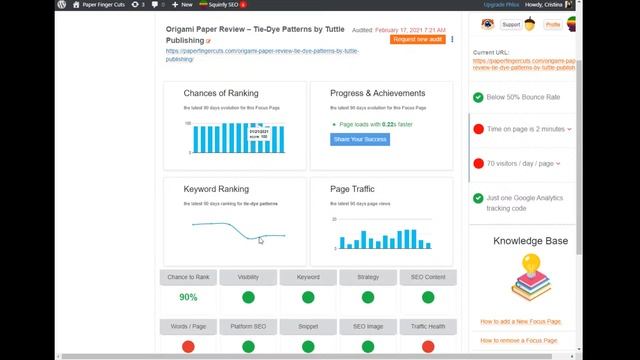Screen dimensions: 640x360
Task: Click the acorn icon in sidebar header
Action: coord(530,24)
